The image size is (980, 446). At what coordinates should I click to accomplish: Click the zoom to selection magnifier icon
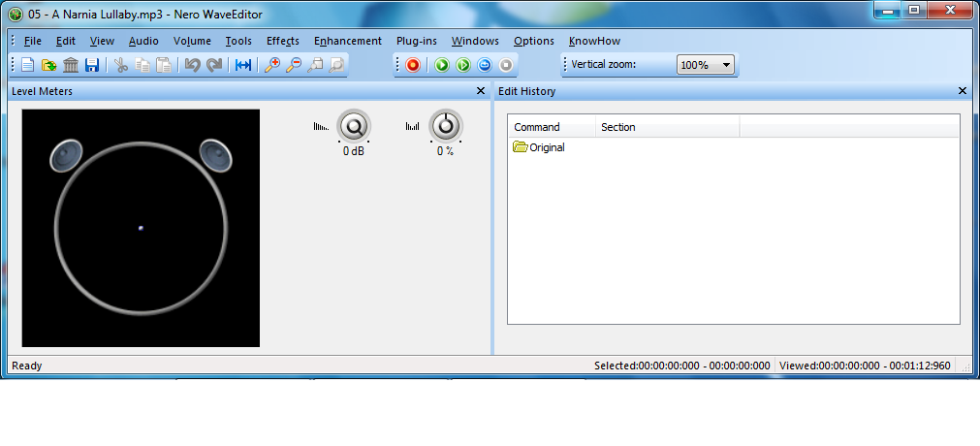[x=315, y=65]
